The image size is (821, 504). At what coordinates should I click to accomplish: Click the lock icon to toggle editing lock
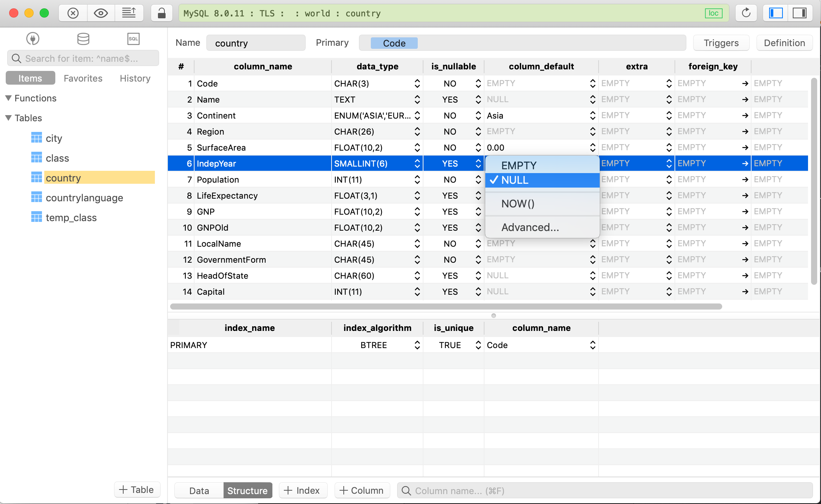(161, 13)
